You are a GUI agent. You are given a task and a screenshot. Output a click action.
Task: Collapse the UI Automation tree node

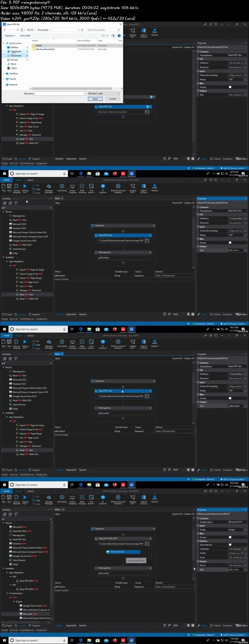click(7, 593)
